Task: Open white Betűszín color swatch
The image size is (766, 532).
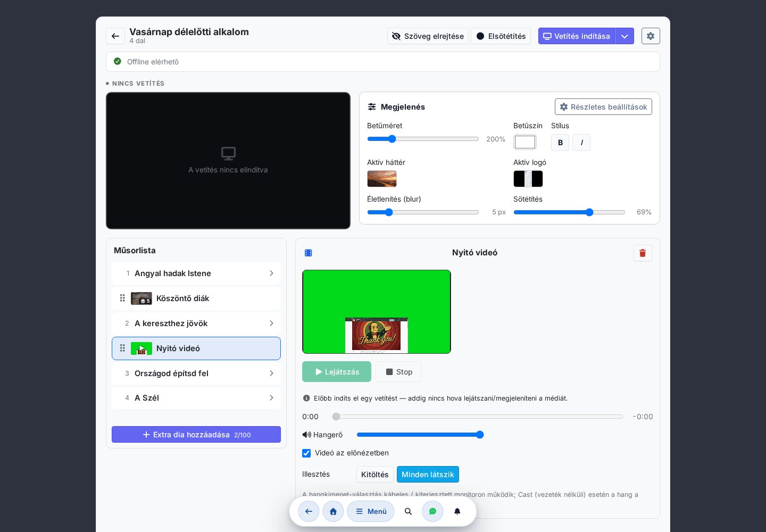Action: 525,142
